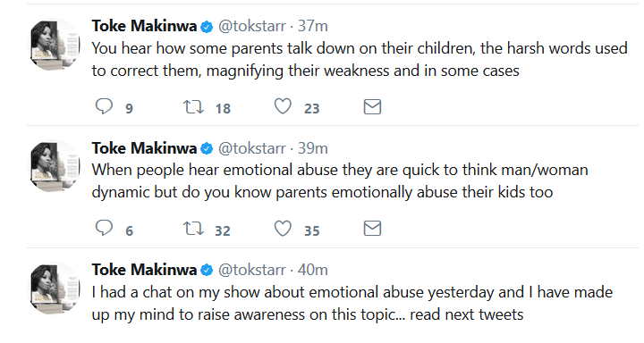Image resolution: width=644 pixels, height=343 pixels.
Task: Open the 39m timestamp link
Action: [x=312, y=148]
